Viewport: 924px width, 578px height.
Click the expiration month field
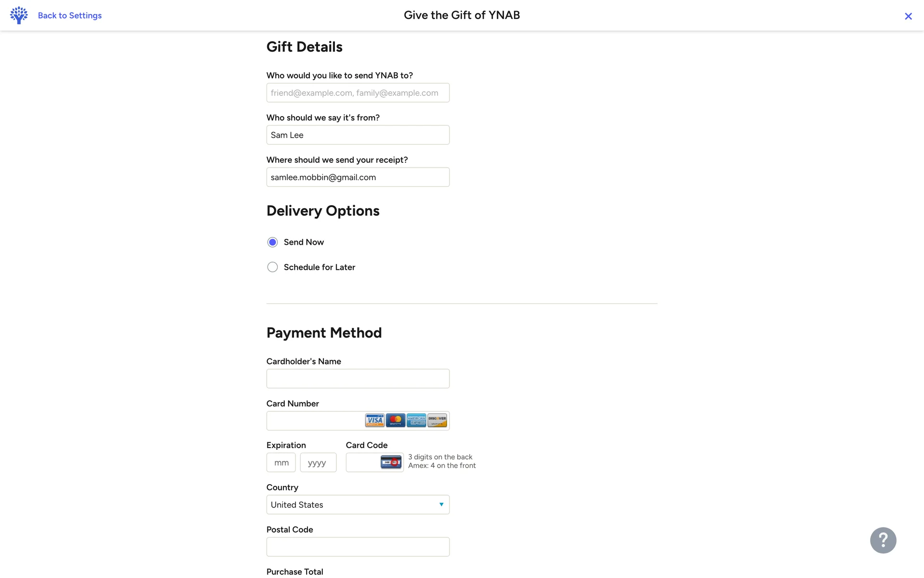pyautogui.click(x=281, y=463)
